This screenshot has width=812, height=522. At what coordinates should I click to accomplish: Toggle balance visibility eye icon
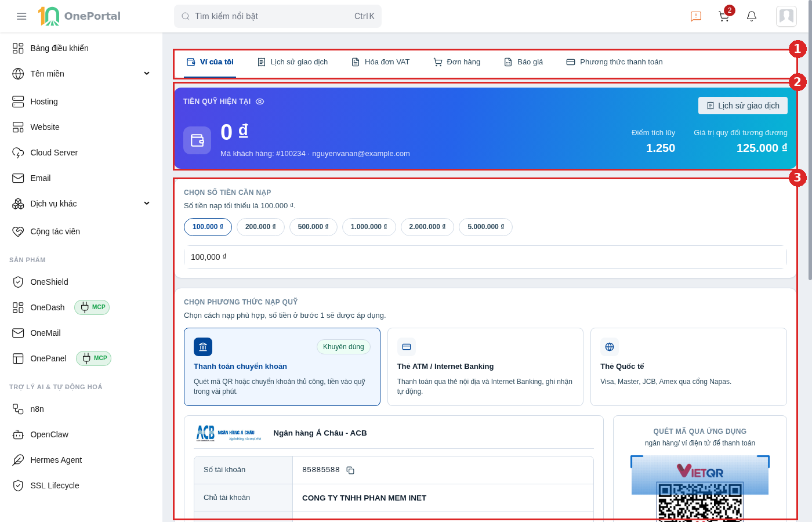coord(260,101)
